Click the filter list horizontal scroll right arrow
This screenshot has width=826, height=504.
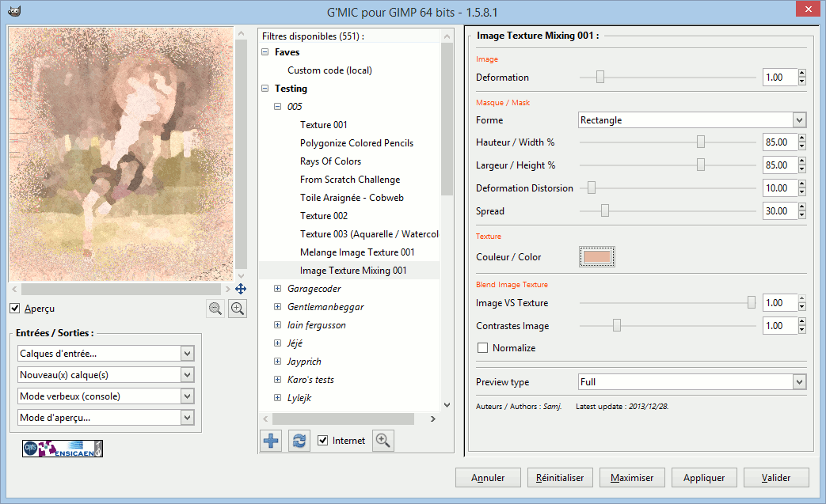[433, 419]
